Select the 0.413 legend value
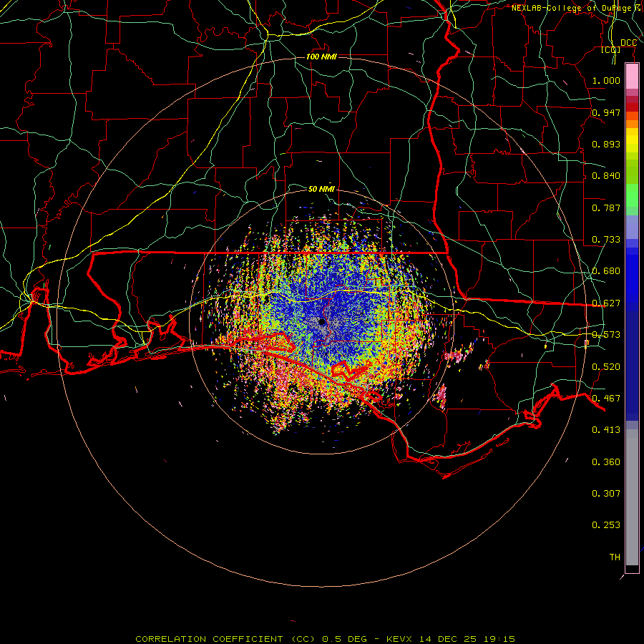The width and height of the screenshot is (644, 644). pyautogui.click(x=606, y=430)
